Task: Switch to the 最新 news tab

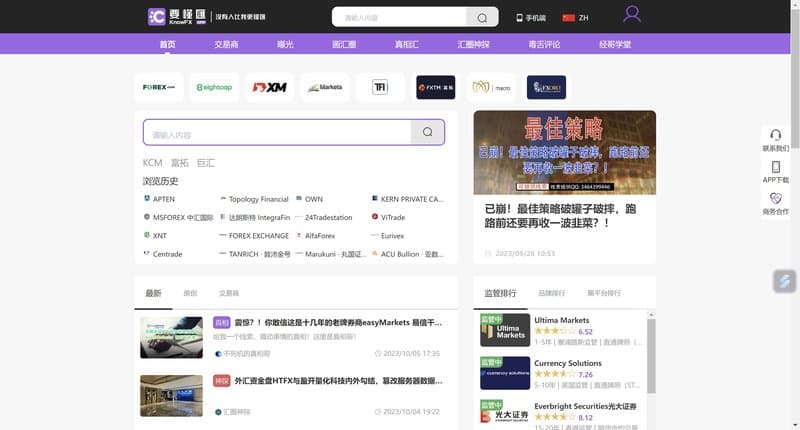Action: click(153, 293)
